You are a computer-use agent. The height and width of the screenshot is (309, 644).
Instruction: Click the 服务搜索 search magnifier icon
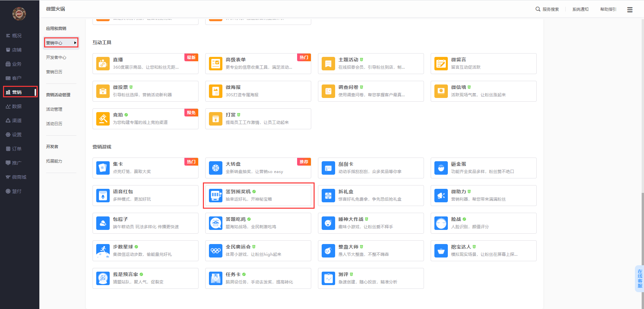[x=538, y=9]
